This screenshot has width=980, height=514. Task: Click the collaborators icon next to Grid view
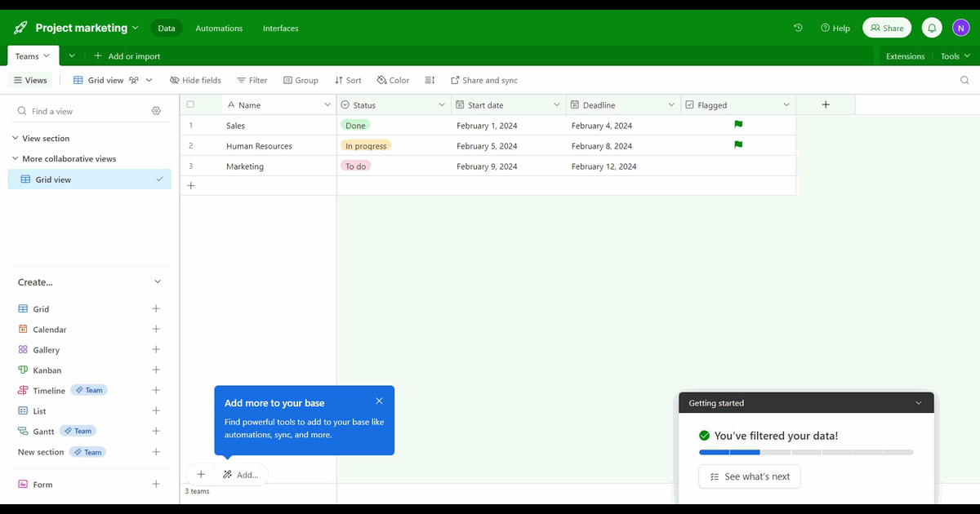pyautogui.click(x=133, y=80)
